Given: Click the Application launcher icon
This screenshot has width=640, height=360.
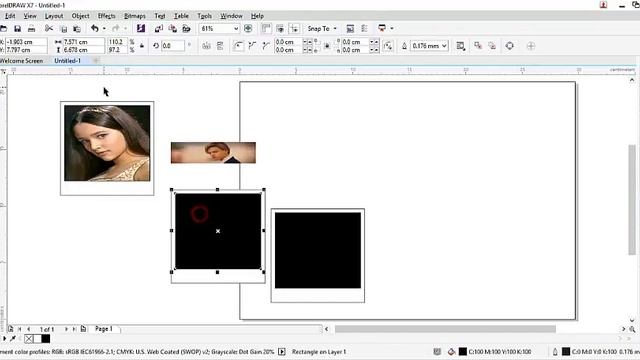Looking at the screenshot, I should pos(382,29).
